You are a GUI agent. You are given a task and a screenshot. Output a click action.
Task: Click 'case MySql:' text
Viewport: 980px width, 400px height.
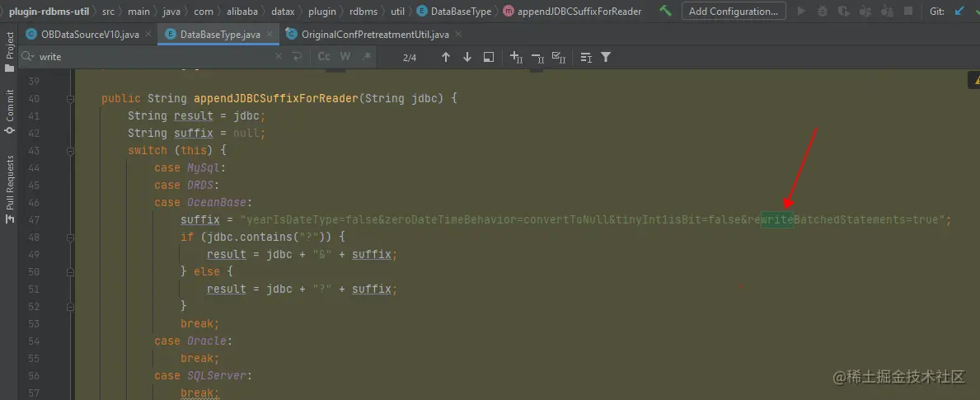pyautogui.click(x=190, y=168)
